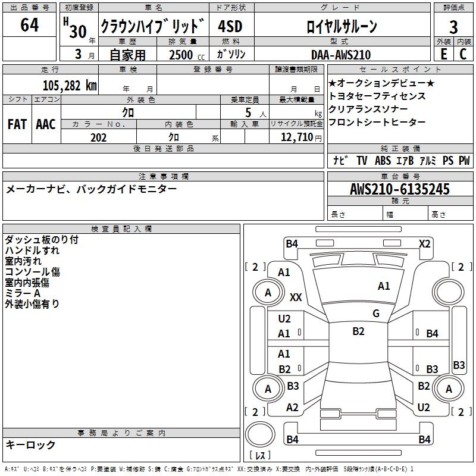Select equipment item "エアB"
The height and width of the screenshot is (476, 476).
tap(405, 160)
